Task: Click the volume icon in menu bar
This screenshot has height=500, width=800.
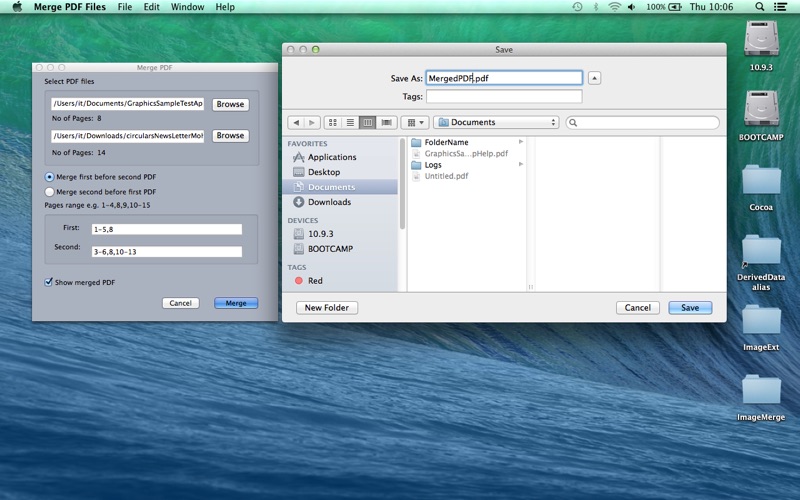Action: 632,7
